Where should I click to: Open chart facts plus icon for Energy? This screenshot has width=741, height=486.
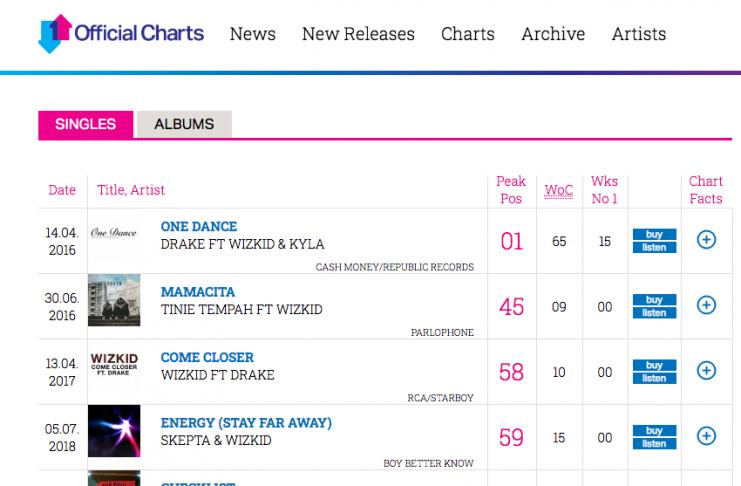point(706,436)
